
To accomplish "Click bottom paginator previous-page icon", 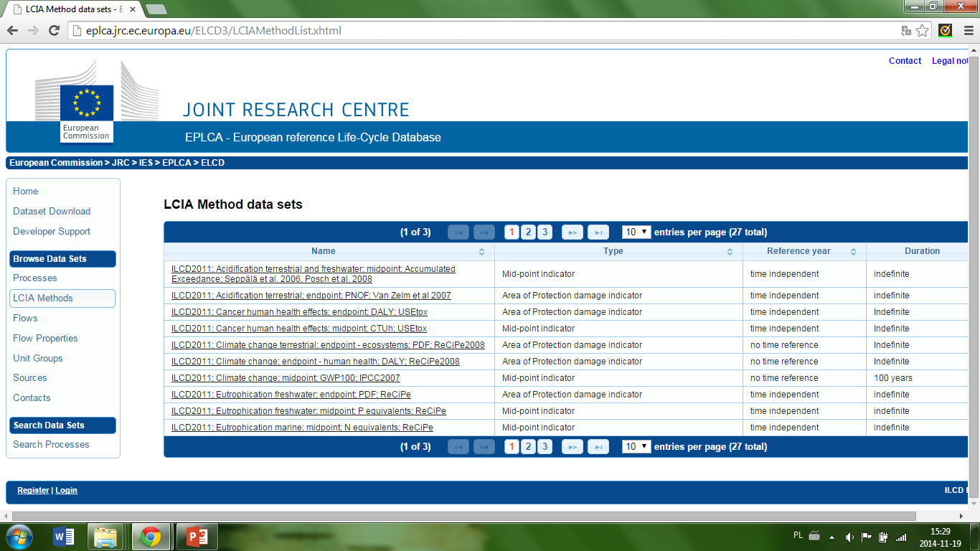I will [484, 446].
